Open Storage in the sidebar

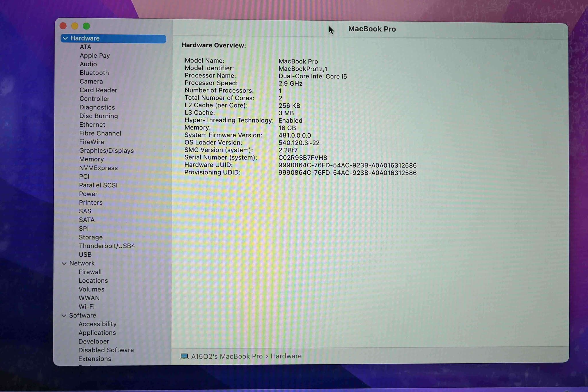[91, 237]
